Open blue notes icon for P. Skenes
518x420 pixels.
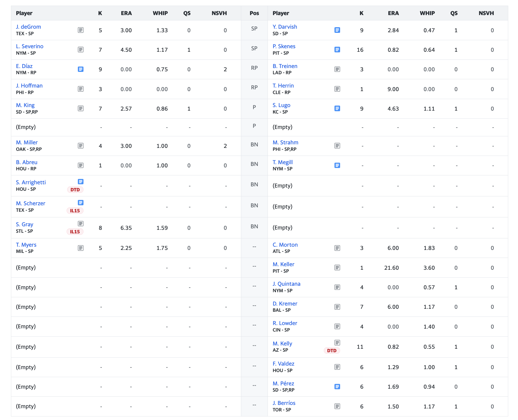point(337,50)
